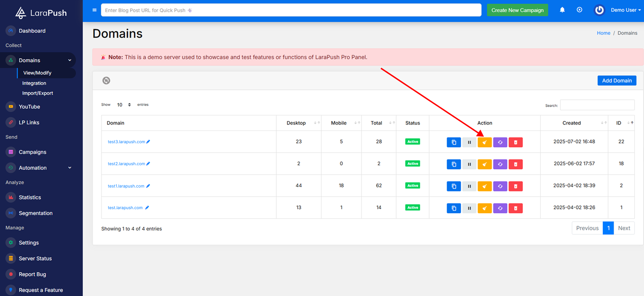Edit test.larapush.com with the pencil icon
The height and width of the screenshot is (296, 644).
pos(147,207)
